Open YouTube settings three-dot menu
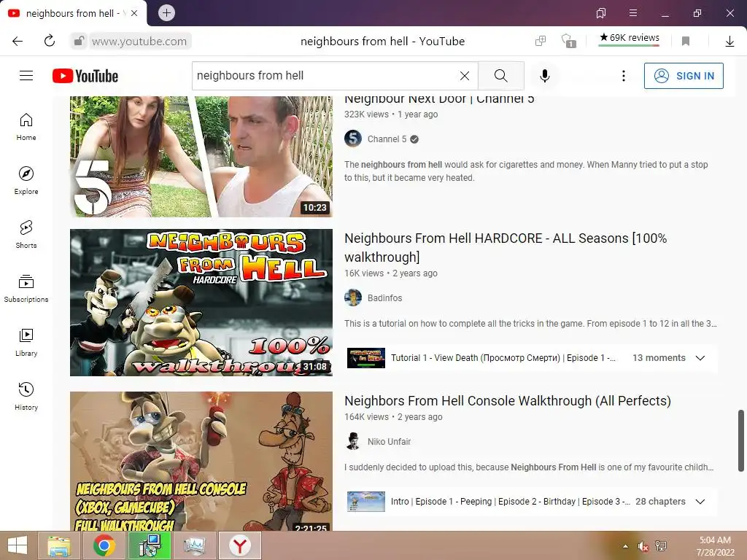Viewport: 747px width, 560px height. click(x=623, y=76)
